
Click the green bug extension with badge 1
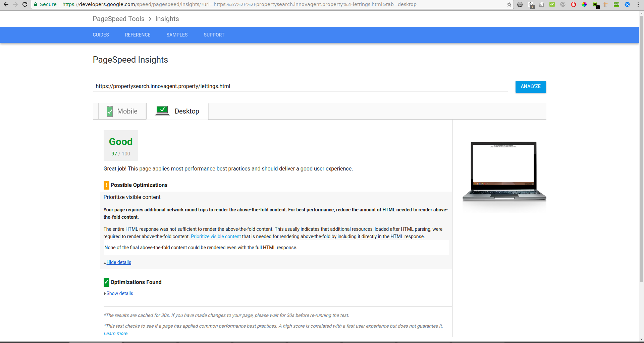[x=595, y=5]
